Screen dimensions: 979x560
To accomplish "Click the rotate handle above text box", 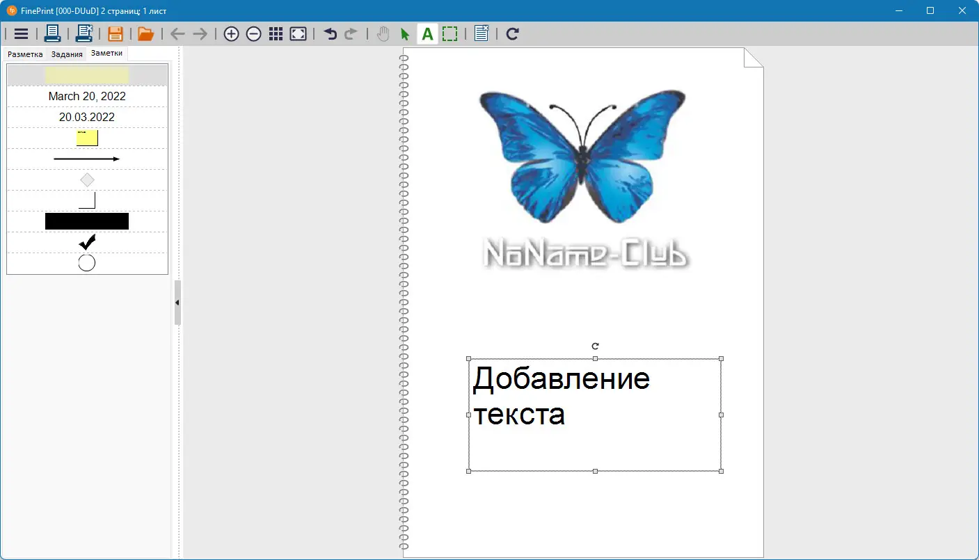I will 595,346.
